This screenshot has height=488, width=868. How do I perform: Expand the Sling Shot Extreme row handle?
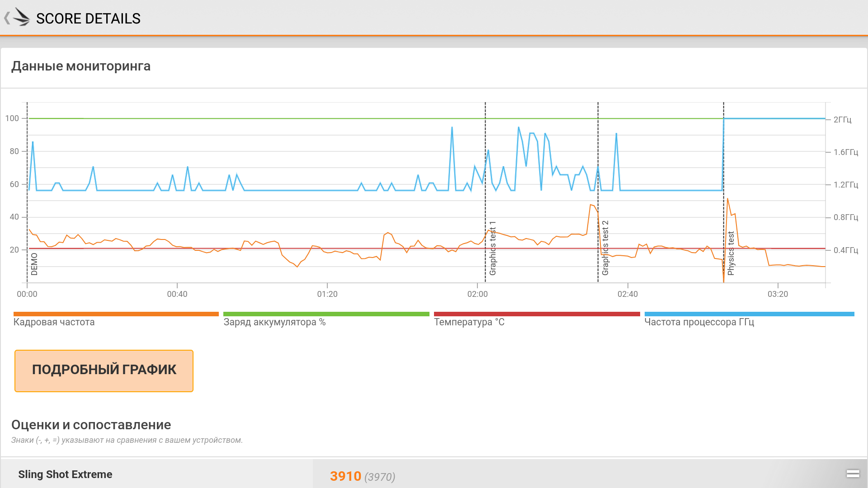(853, 474)
